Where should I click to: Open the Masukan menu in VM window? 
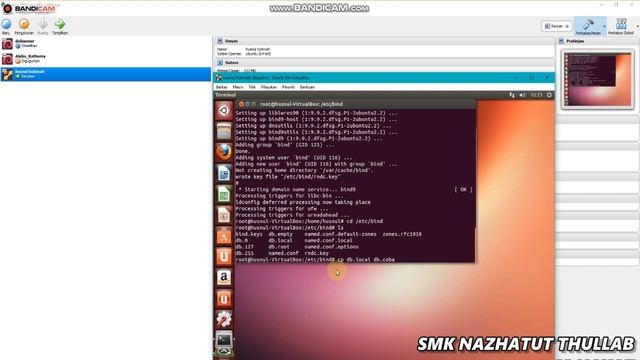(269, 87)
